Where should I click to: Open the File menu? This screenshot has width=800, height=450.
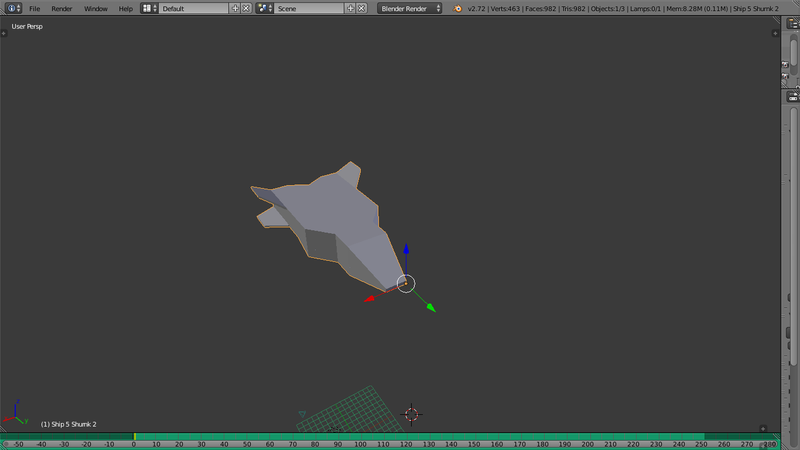click(x=35, y=9)
